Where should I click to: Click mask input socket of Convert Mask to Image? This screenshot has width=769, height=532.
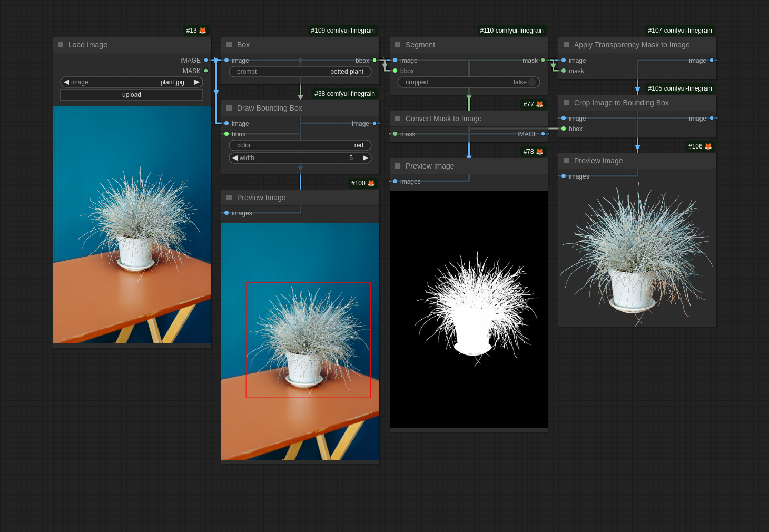[x=395, y=134]
